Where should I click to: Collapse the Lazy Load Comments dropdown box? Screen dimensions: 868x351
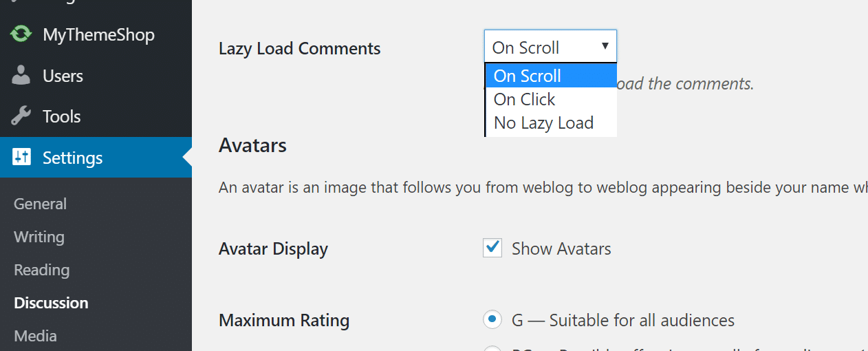550,47
